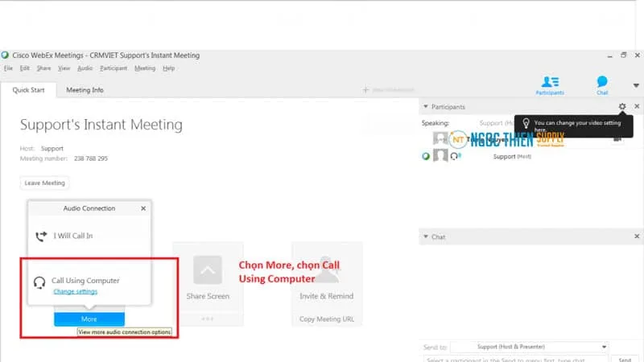Close the Chat panel

(x=637, y=237)
